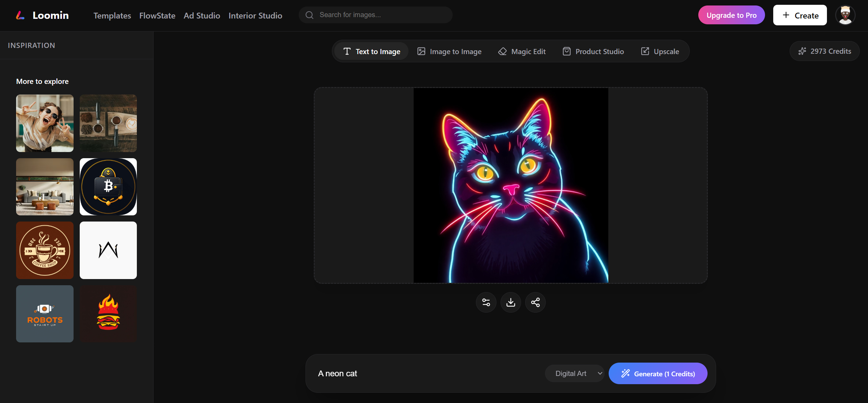Open the search bar to find images

(x=375, y=15)
